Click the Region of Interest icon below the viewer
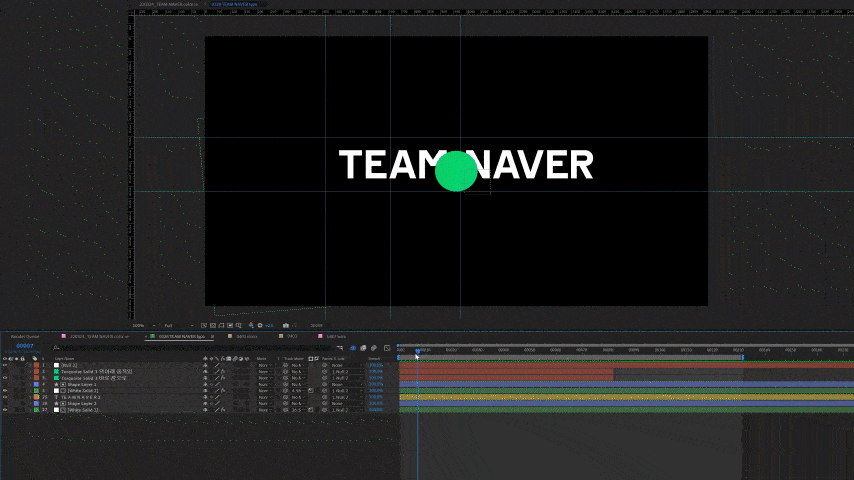 (x=230, y=325)
